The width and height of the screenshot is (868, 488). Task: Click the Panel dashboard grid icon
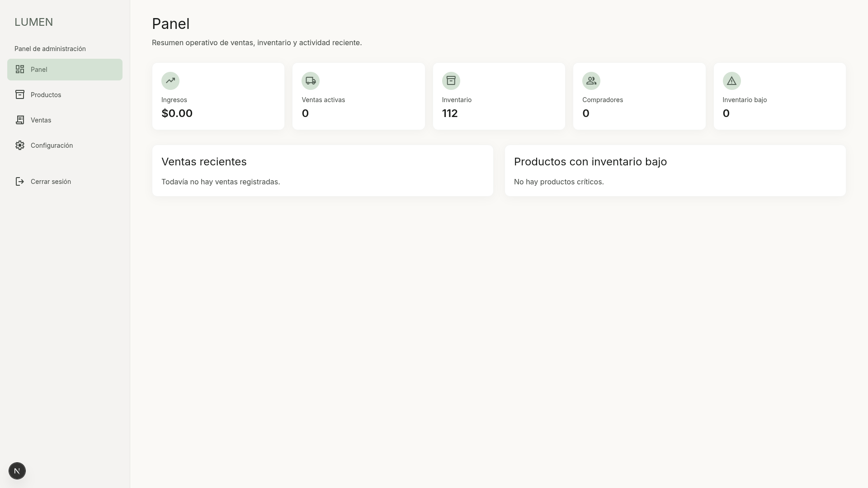(20, 70)
